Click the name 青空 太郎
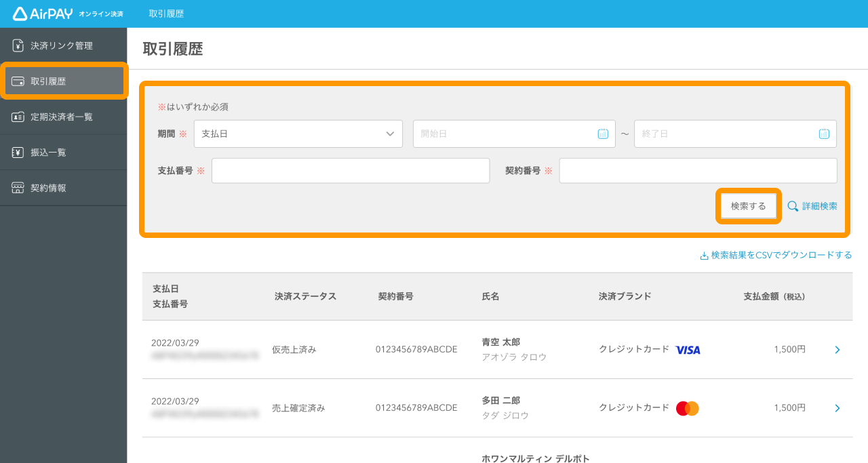 click(x=500, y=342)
